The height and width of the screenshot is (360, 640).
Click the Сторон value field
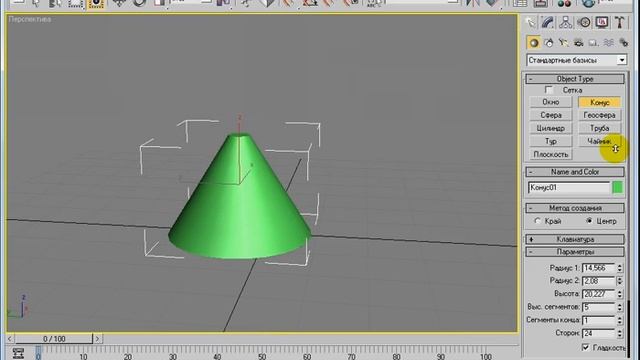(x=598, y=333)
